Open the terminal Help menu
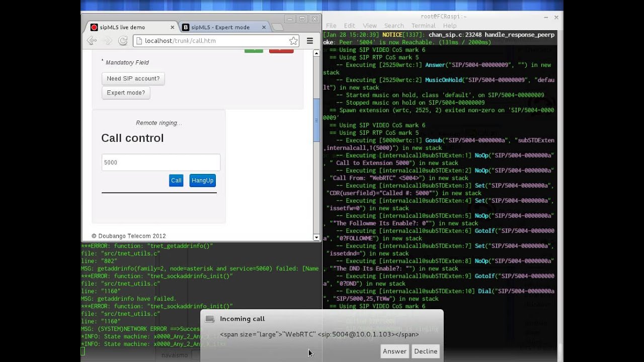 point(450,26)
